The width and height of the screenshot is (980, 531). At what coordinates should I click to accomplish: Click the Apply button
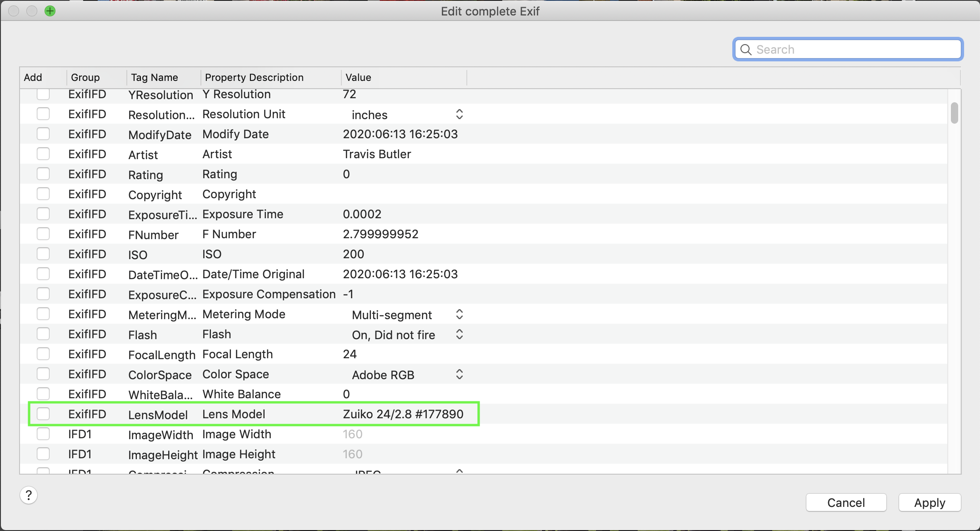tap(930, 502)
